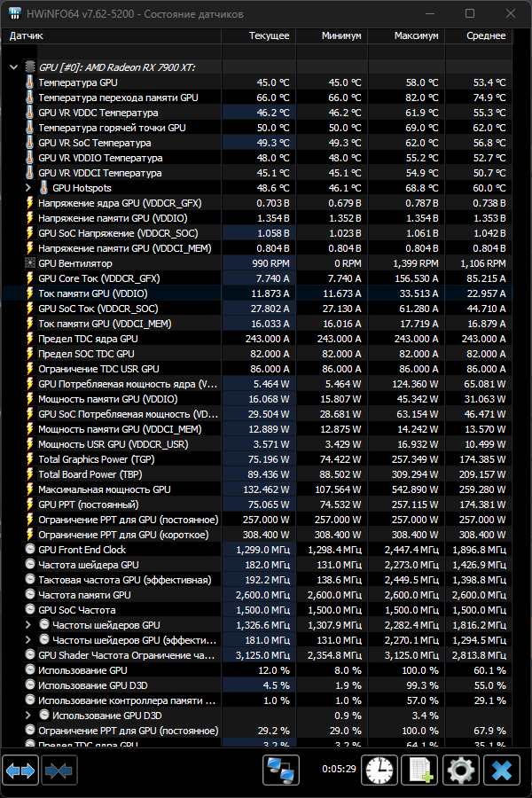Click lightning icon beside GPU Core Ток
Screen dimensions: 532x798
(30, 278)
